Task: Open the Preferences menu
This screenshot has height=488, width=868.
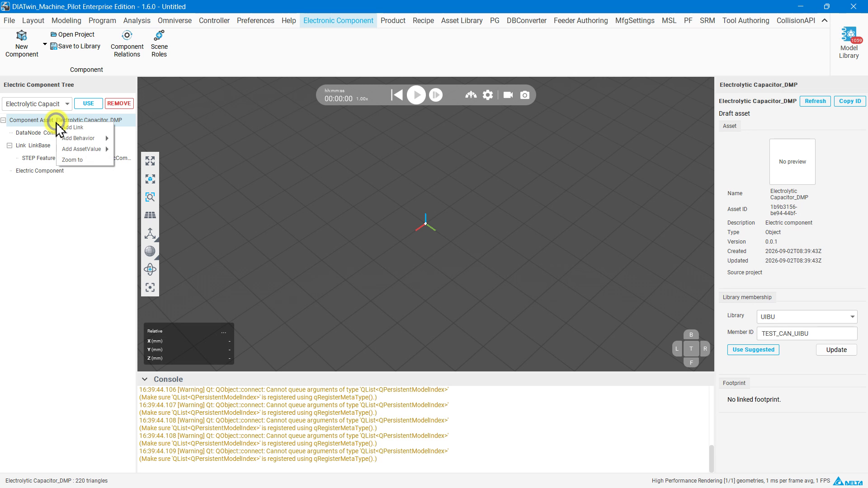Action: click(255, 20)
